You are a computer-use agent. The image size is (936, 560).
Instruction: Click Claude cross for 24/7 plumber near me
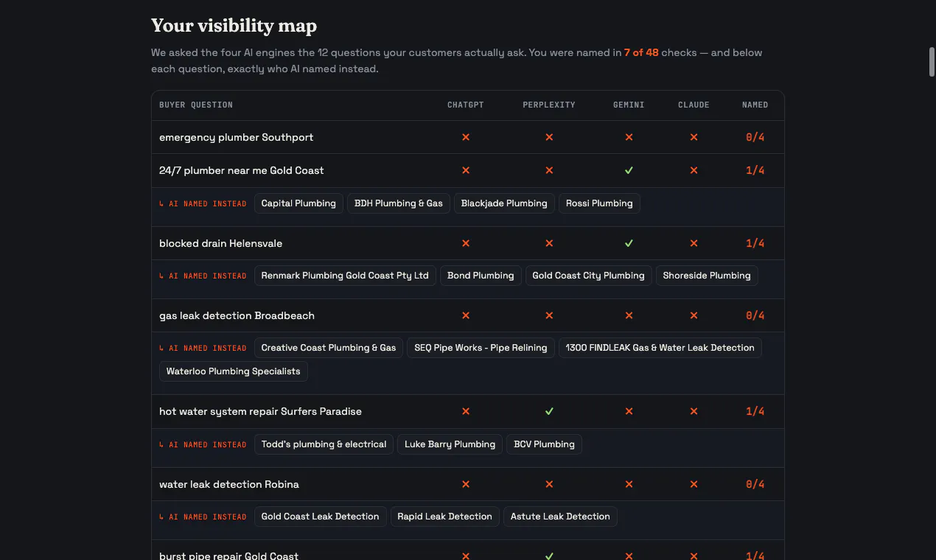pyautogui.click(x=694, y=170)
